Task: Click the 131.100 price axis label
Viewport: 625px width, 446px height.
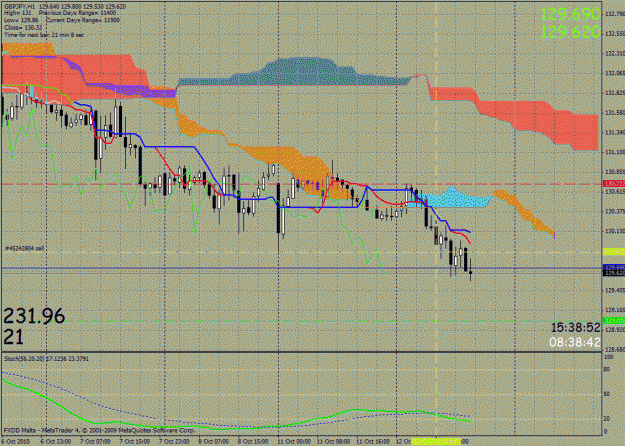Action: [x=615, y=152]
